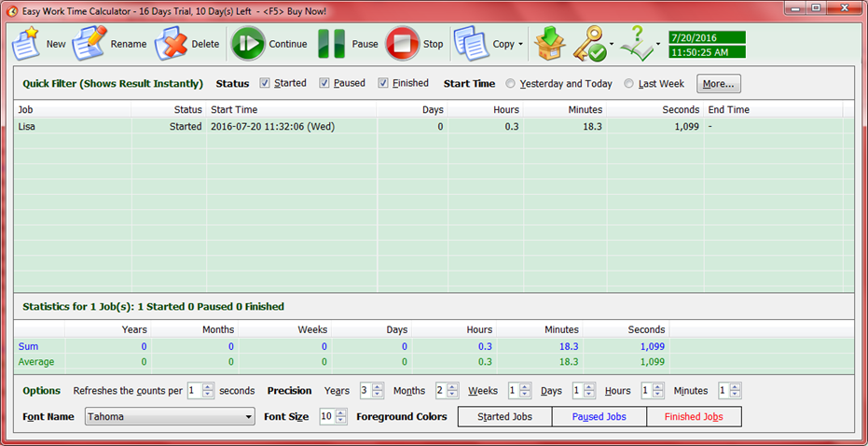Screen dimensions: 868x446
Task: Click the Font Size stepper field
Action: pyautogui.click(x=333, y=417)
